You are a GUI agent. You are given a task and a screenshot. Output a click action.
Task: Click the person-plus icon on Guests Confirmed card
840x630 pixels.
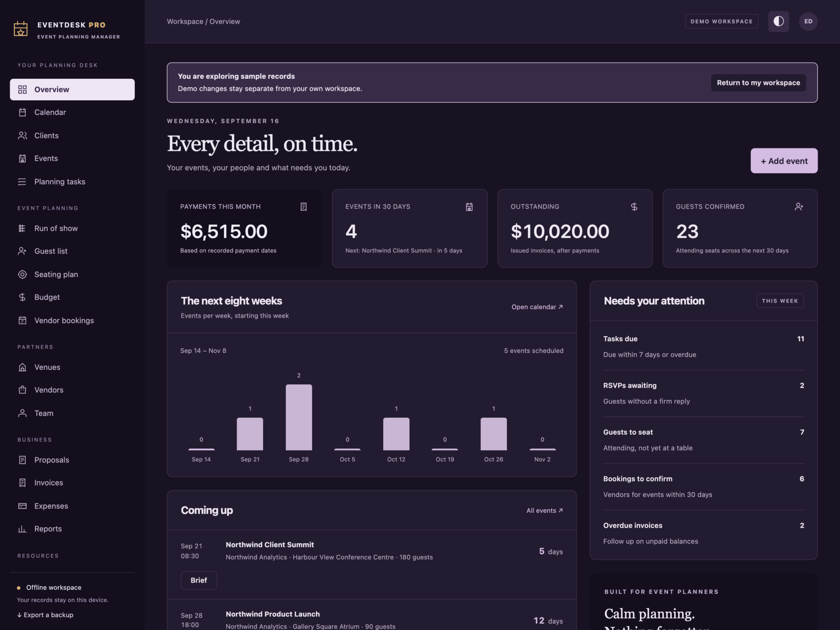(x=799, y=206)
